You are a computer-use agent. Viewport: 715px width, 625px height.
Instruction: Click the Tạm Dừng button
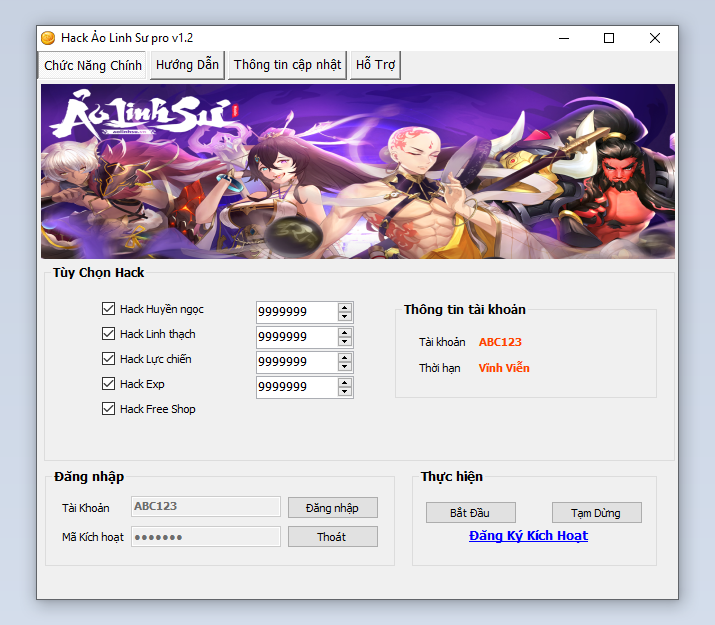tap(596, 513)
